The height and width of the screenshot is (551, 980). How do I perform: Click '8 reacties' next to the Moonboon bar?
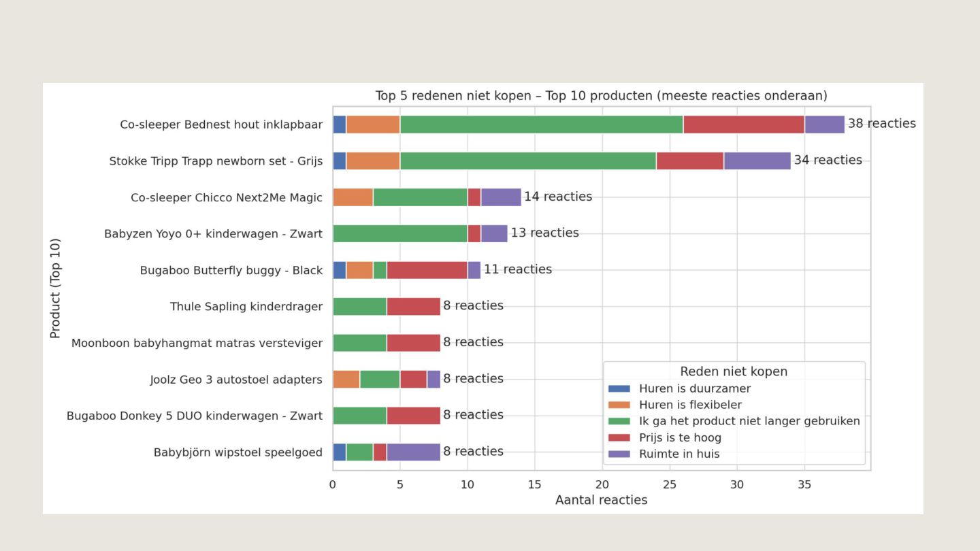(x=473, y=342)
